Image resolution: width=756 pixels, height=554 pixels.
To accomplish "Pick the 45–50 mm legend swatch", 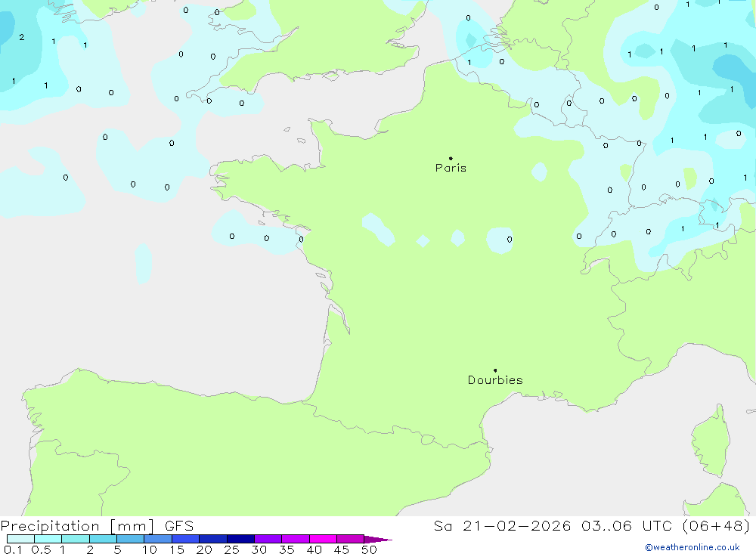I will [x=351, y=539].
